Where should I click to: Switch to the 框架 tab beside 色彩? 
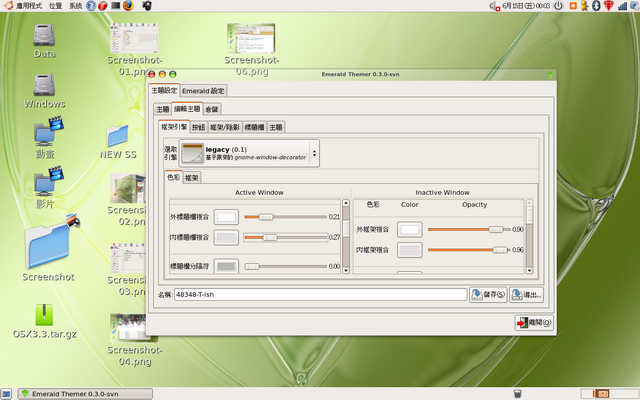click(x=191, y=178)
